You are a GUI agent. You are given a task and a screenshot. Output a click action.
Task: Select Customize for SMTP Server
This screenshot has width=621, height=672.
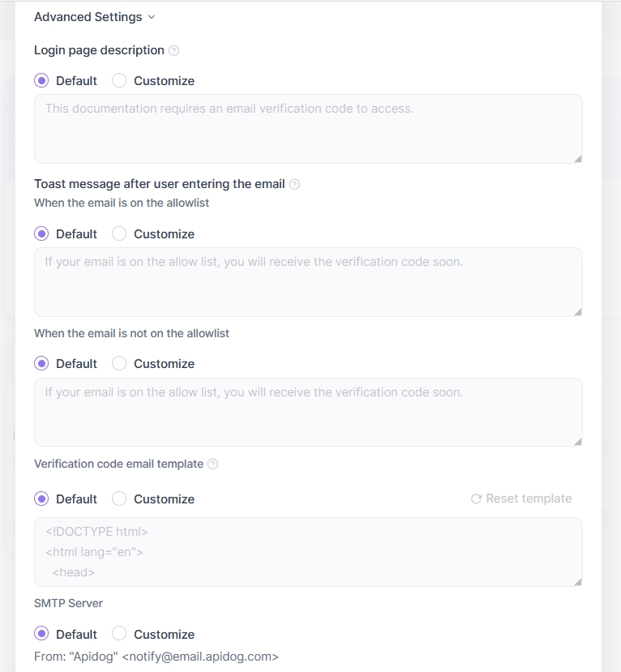click(x=119, y=634)
